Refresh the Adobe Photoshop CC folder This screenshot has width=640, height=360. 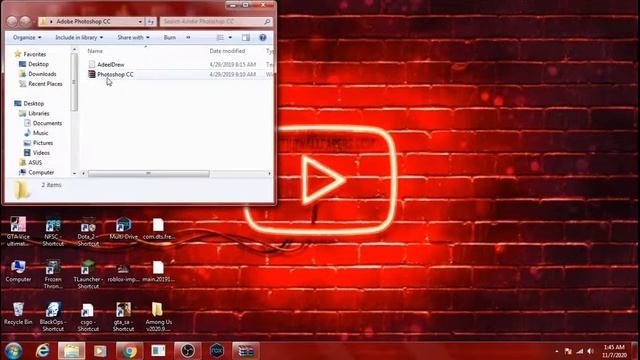click(x=151, y=21)
